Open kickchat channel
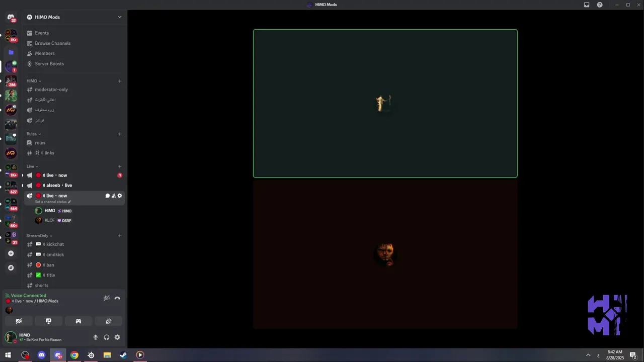 click(74, 244)
